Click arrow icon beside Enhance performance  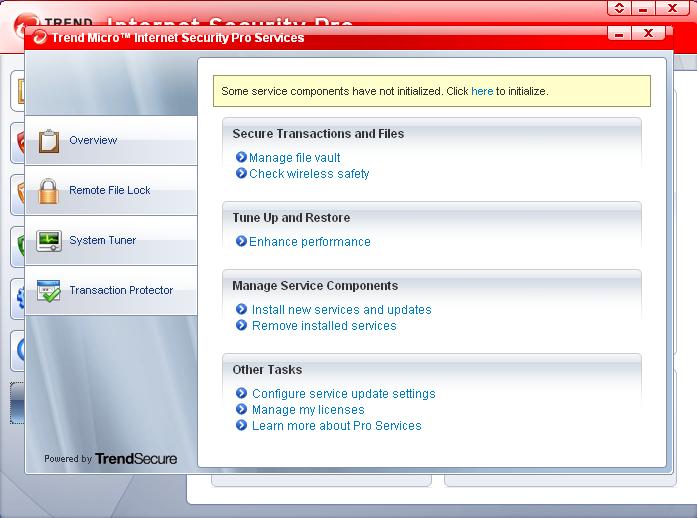point(241,241)
